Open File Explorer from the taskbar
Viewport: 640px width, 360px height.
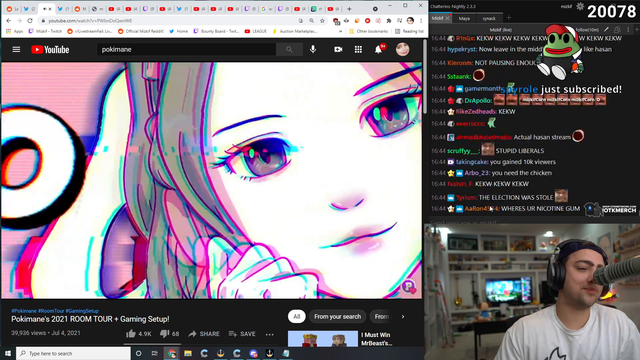[x=188, y=353]
